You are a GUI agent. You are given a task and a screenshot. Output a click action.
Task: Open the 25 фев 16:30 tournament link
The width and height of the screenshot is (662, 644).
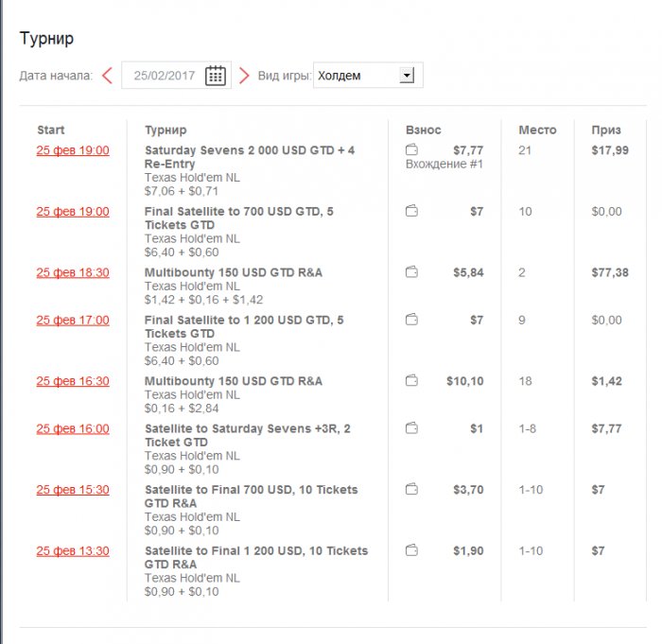73,381
